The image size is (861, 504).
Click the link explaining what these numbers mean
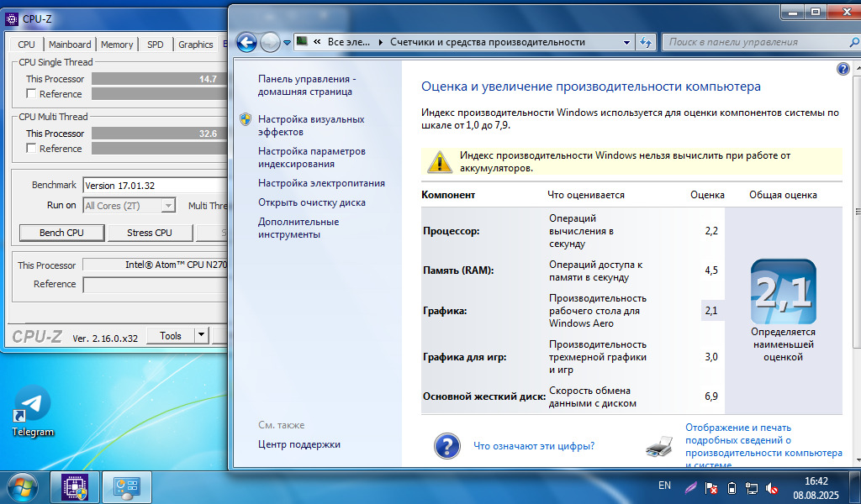[534, 446]
